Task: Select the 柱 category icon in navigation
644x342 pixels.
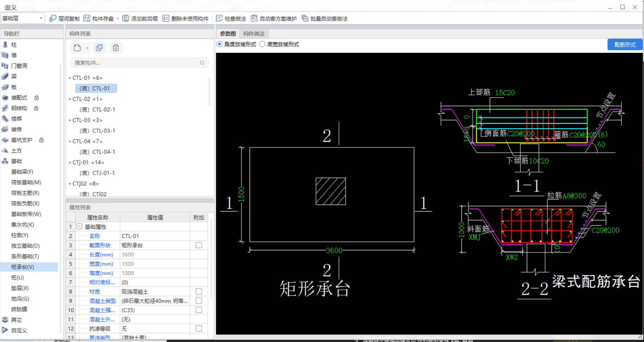Action: coord(5,44)
